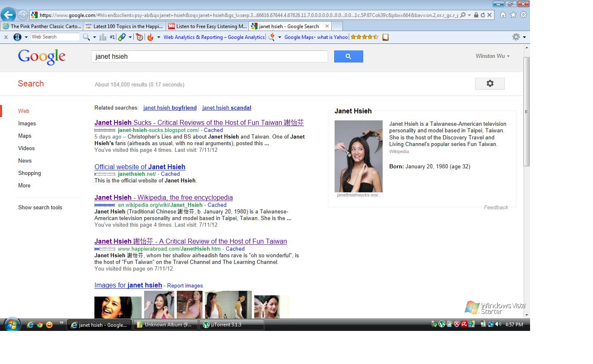
Task: Open Google search settings gear button
Action: (x=490, y=84)
